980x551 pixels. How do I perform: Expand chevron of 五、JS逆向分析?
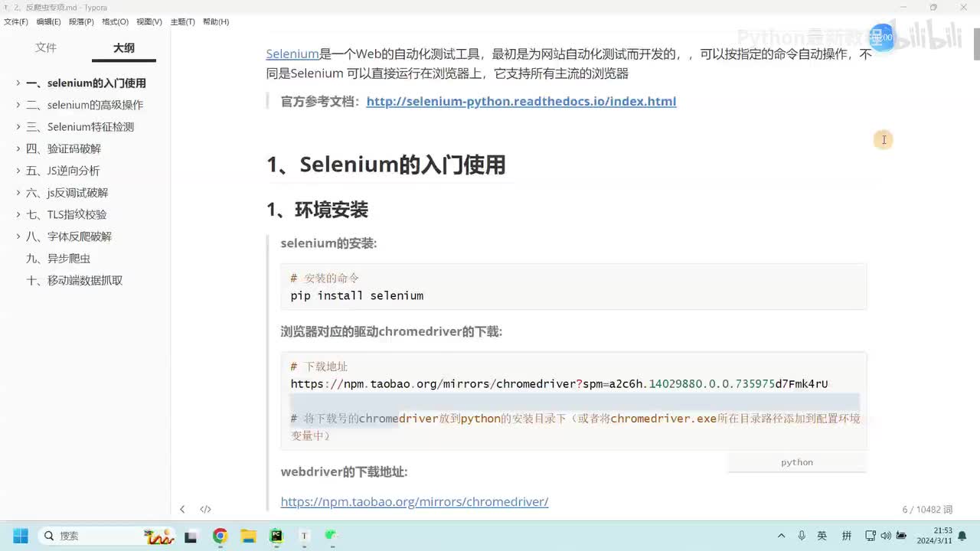tap(18, 171)
